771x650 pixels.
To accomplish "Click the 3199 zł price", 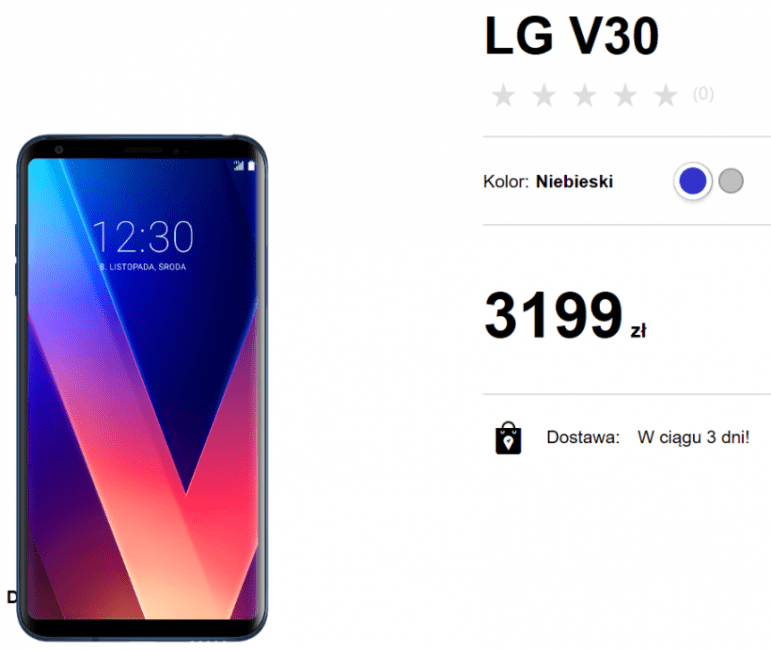I will pos(565,316).
